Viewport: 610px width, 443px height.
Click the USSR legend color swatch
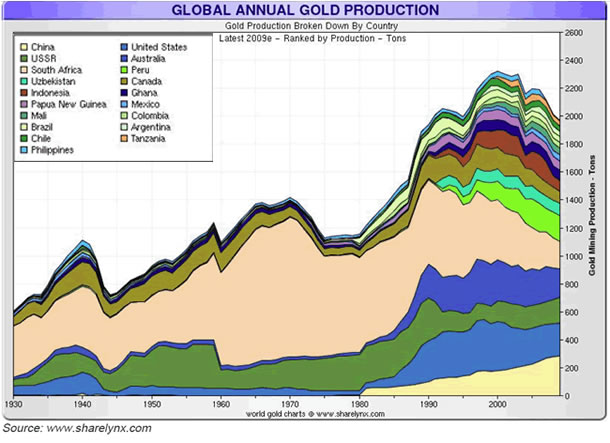(24, 58)
